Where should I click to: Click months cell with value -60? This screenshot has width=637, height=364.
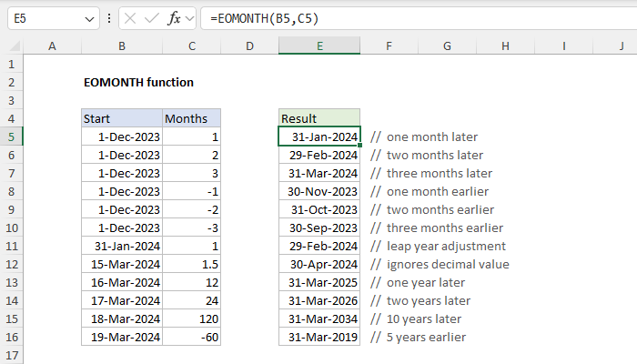[x=192, y=338]
